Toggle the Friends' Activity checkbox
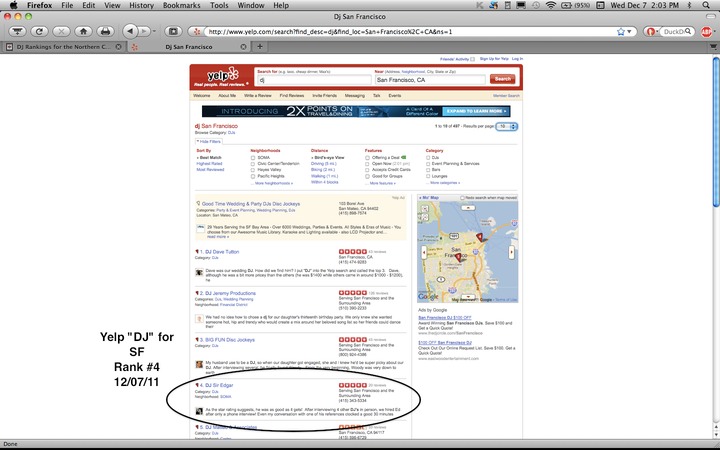The image size is (720, 450). tap(472, 59)
